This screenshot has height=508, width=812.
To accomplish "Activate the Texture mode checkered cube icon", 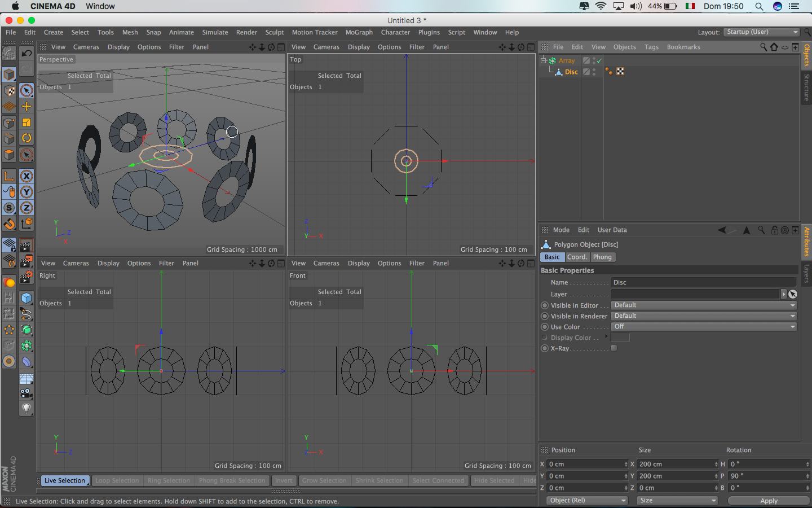I will pyautogui.click(x=9, y=90).
